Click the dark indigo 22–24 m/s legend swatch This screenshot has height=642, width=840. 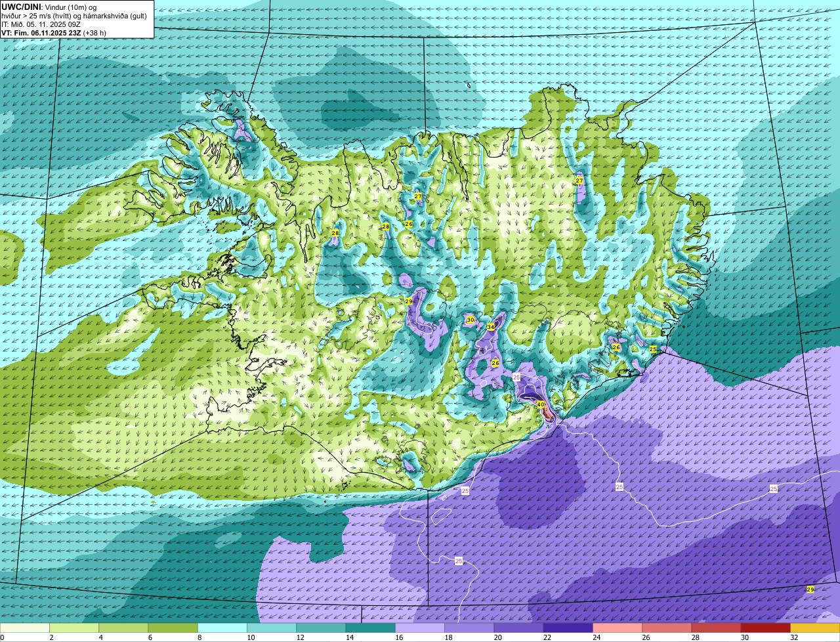coord(568,628)
